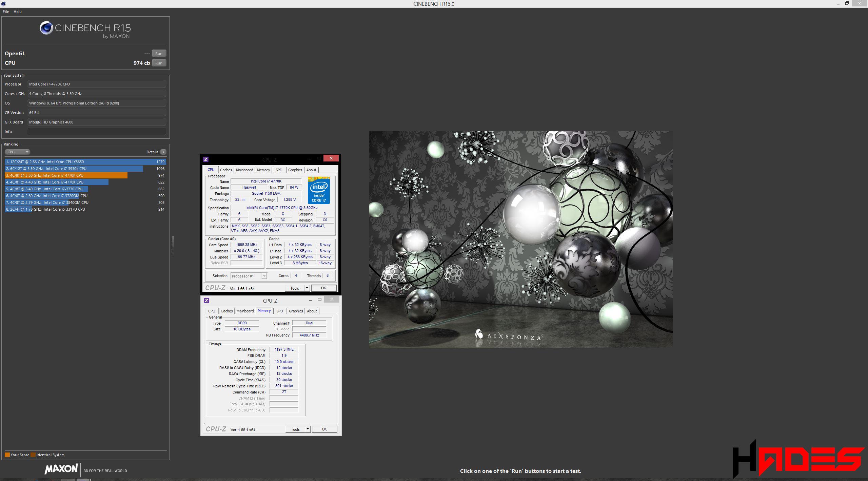
Task: Click the Info text field
Action: 97,132
